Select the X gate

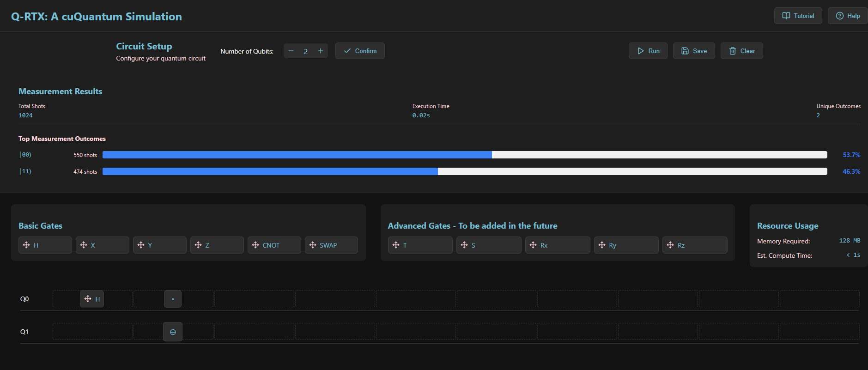(103, 245)
